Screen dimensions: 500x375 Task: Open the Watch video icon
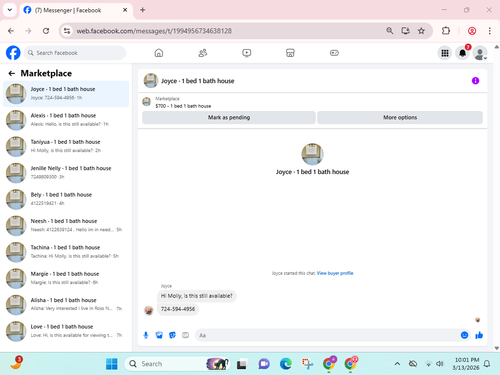coord(247,53)
